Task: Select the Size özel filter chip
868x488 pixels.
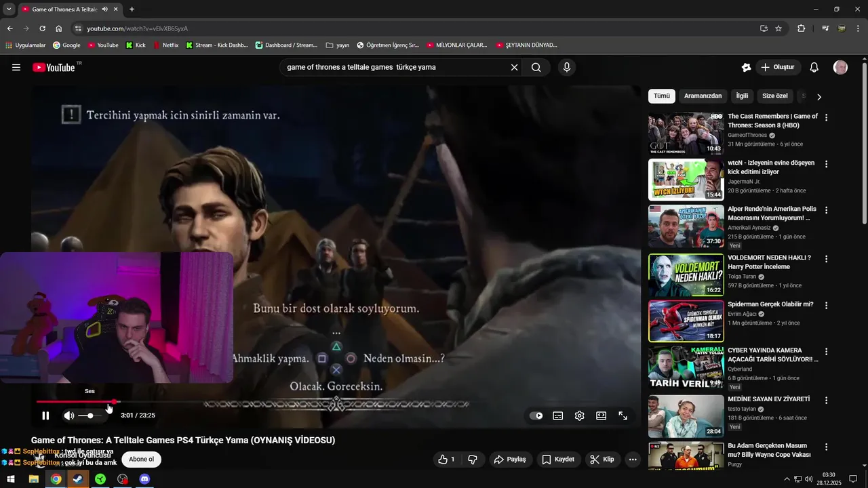Action: pos(774,96)
